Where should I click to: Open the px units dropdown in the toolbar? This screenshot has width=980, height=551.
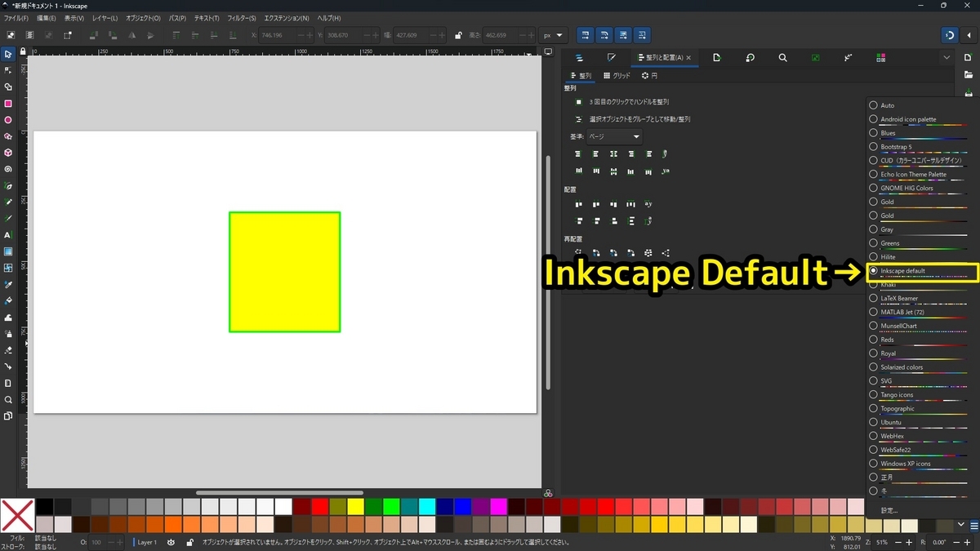click(x=553, y=35)
